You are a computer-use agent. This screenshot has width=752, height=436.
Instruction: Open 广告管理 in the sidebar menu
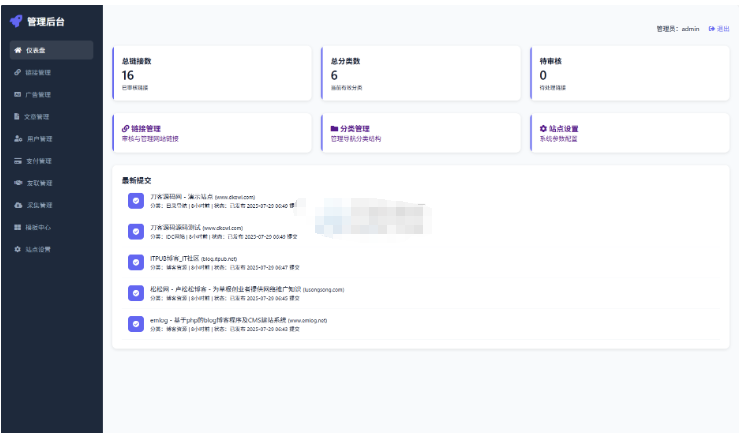pos(38,95)
